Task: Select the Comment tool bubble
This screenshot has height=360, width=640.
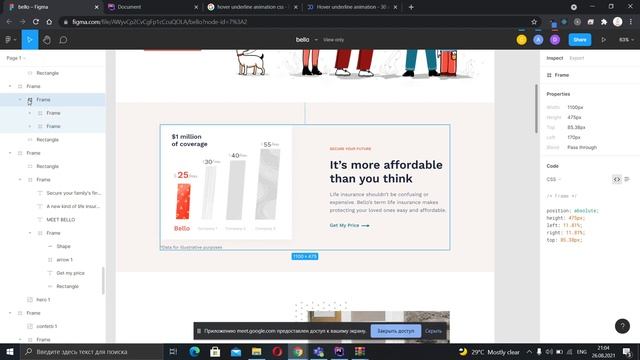Action: point(63,40)
